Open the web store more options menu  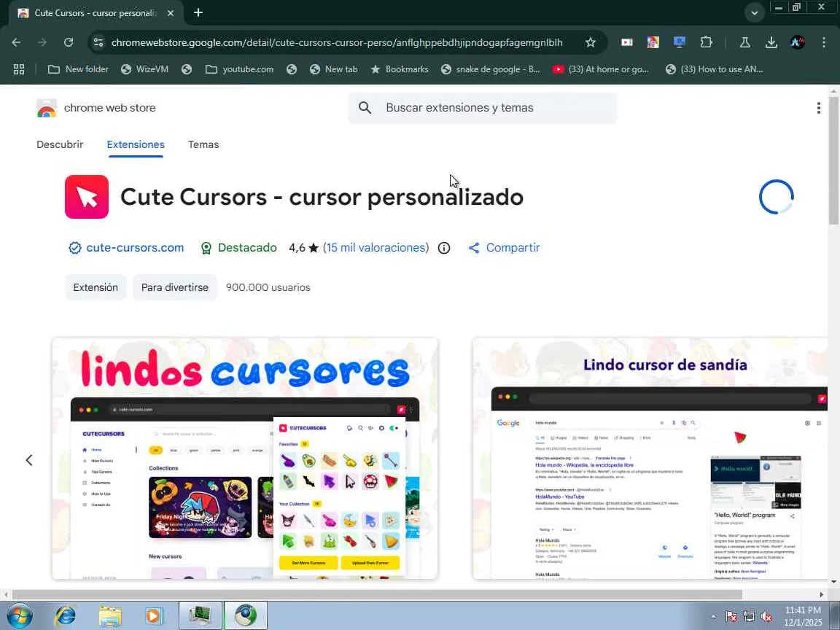(x=818, y=108)
